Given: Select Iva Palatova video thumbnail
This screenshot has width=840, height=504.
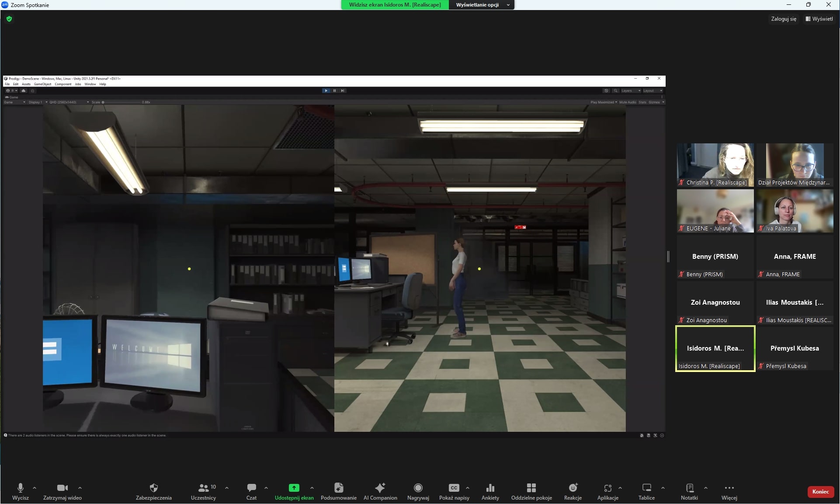Looking at the screenshot, I should point(795,210).
